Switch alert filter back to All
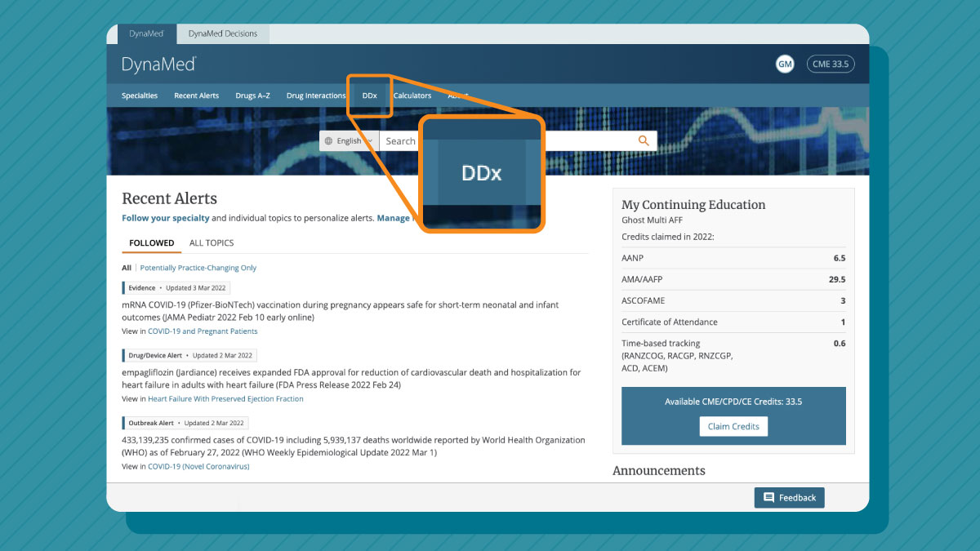980x551 pixels. 126,267
